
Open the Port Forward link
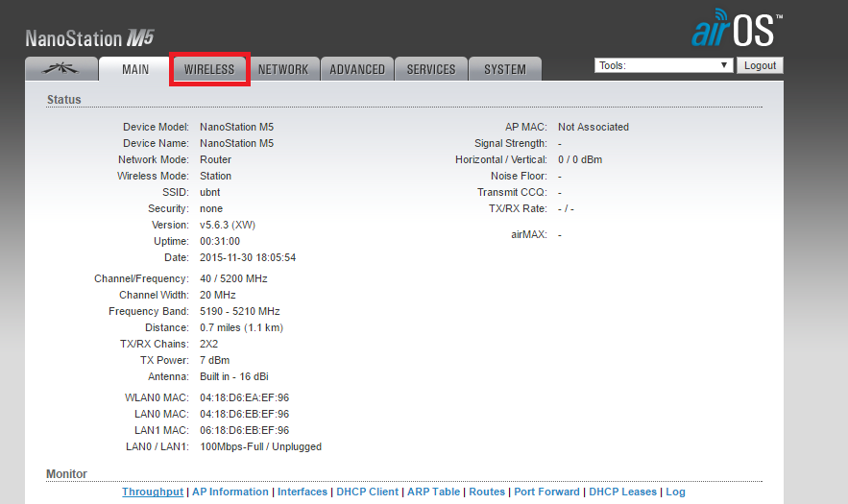(546, 492)
